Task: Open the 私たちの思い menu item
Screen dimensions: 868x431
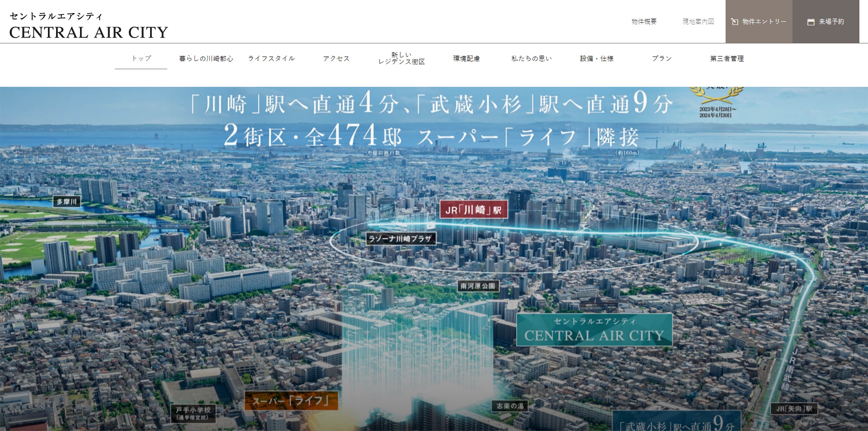Action: pyautogui.click(x=532, y=58)
